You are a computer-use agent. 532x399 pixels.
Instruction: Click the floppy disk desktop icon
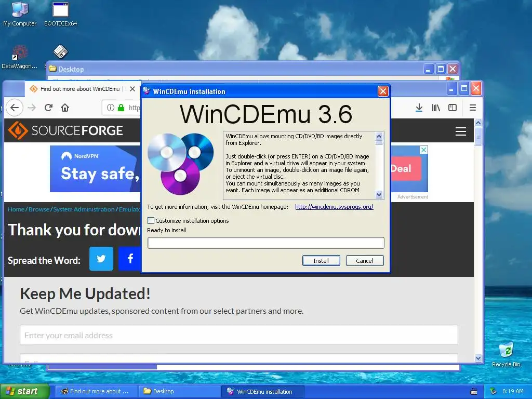click(x=60, y=52)
